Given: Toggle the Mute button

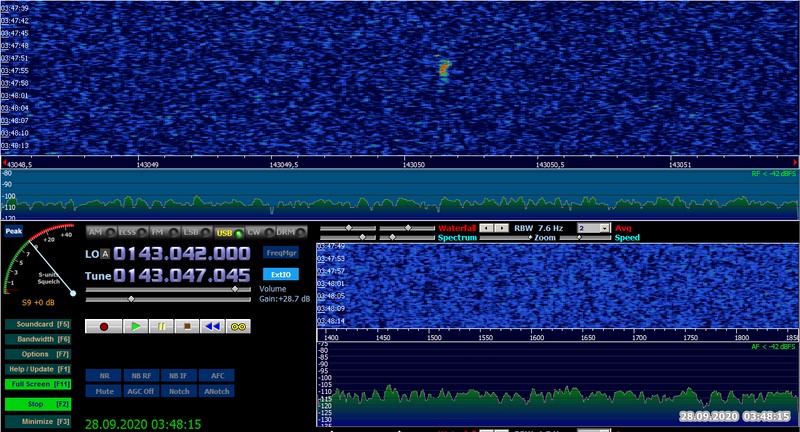Looking at the screenshot, I should click(102, 390).
